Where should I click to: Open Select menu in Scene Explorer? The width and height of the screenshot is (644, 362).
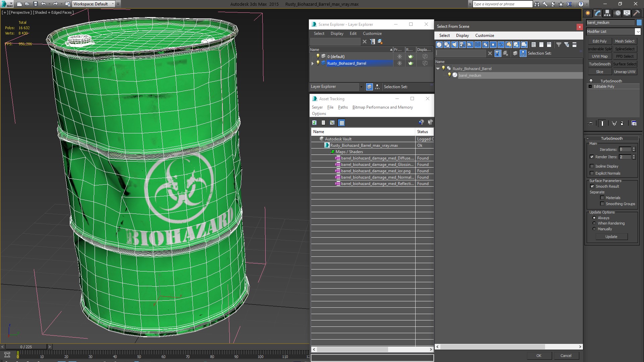point(319,34)
